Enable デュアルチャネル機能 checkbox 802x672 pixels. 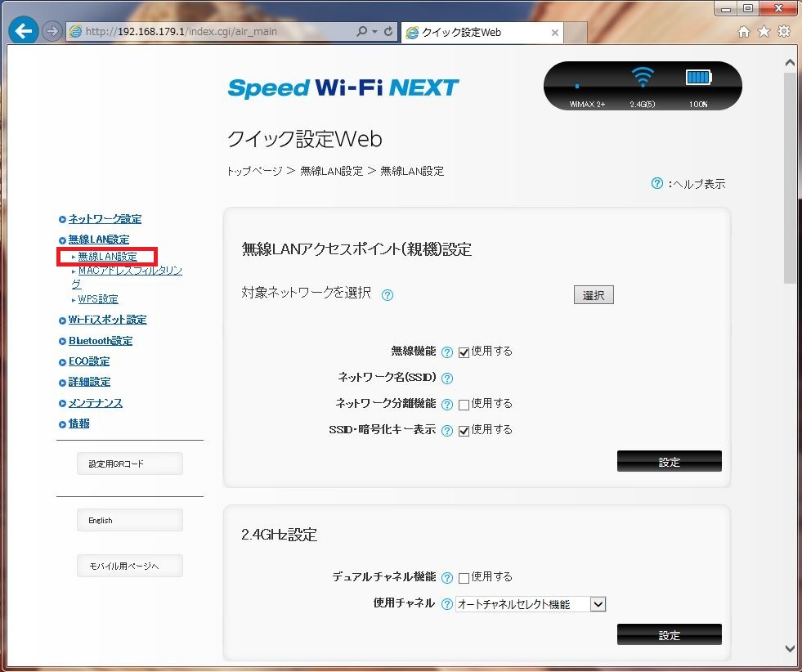[464, 578]
